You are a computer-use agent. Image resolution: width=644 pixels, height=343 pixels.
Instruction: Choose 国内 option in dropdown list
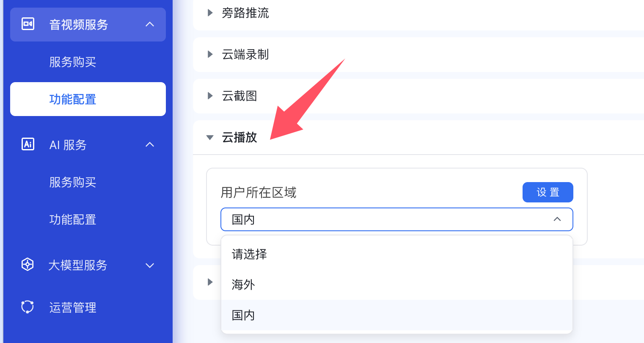(x=244, y=315)
